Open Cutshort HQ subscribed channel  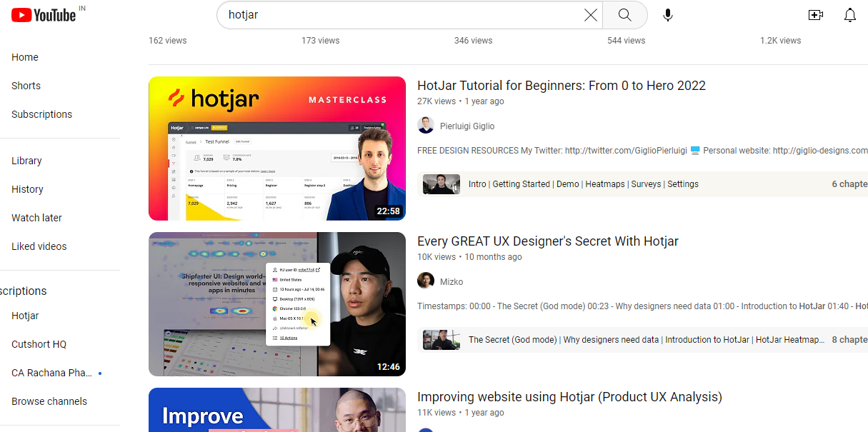pos(39,344)
